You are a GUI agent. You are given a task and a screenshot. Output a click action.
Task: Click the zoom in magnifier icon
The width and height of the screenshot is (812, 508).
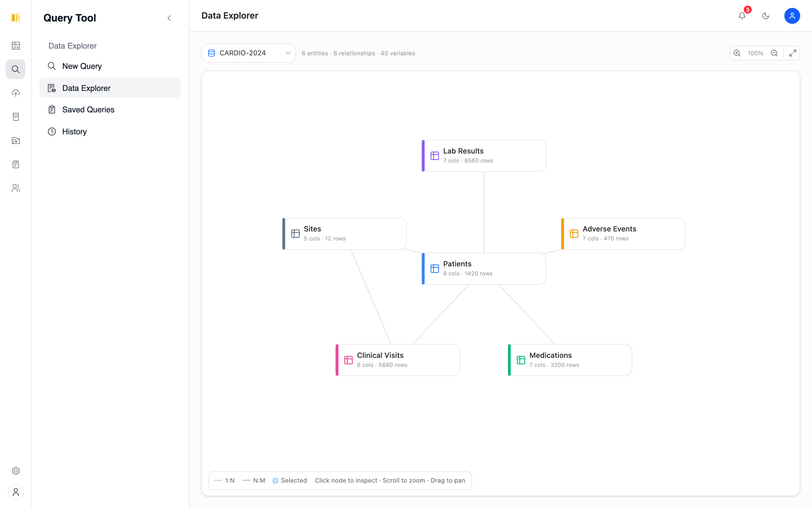737,53
